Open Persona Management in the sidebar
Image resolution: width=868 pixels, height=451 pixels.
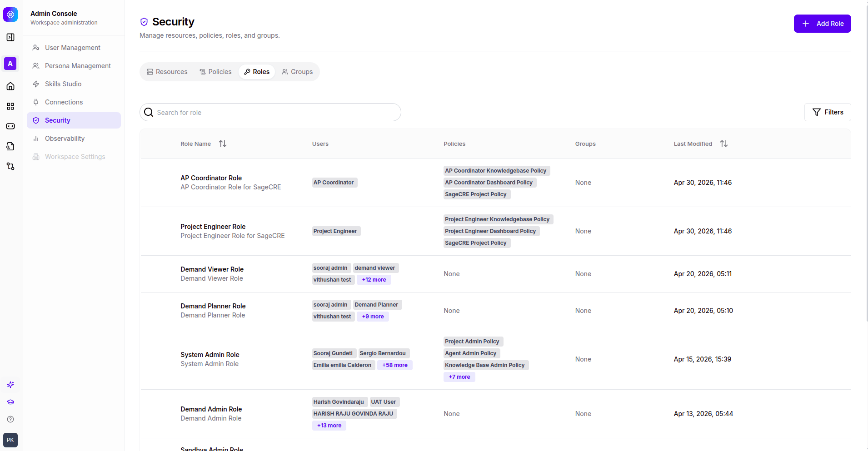click(74, 66)
